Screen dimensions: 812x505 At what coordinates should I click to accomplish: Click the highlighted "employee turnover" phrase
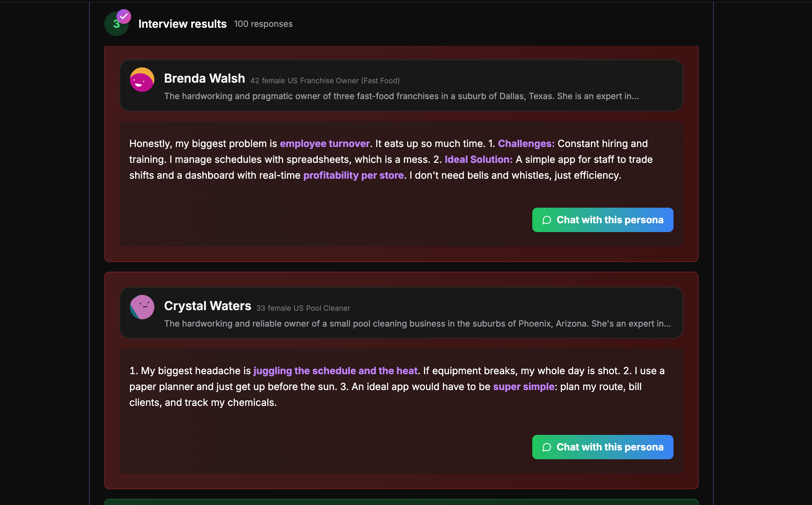coord(325,144)
